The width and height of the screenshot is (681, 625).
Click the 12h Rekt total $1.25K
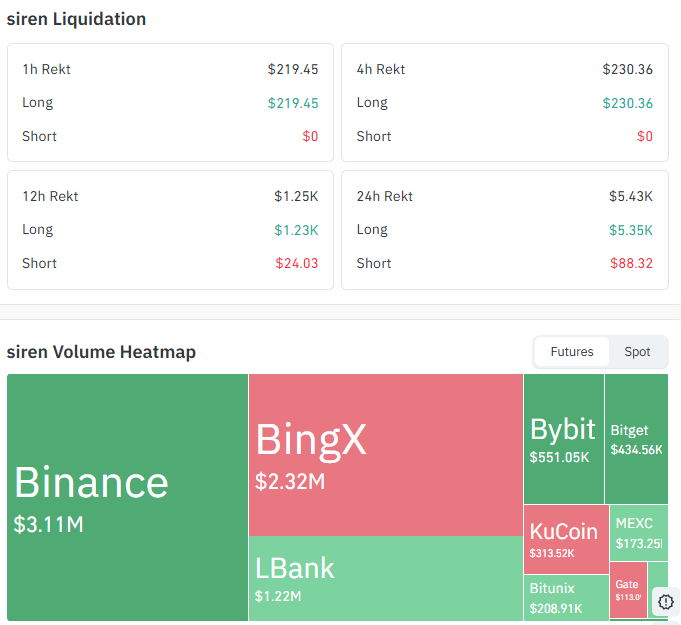coord(296,196)
